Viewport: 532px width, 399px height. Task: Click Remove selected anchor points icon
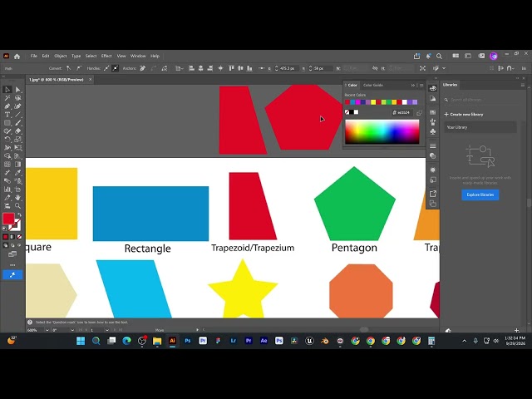[x=143, y=68]
